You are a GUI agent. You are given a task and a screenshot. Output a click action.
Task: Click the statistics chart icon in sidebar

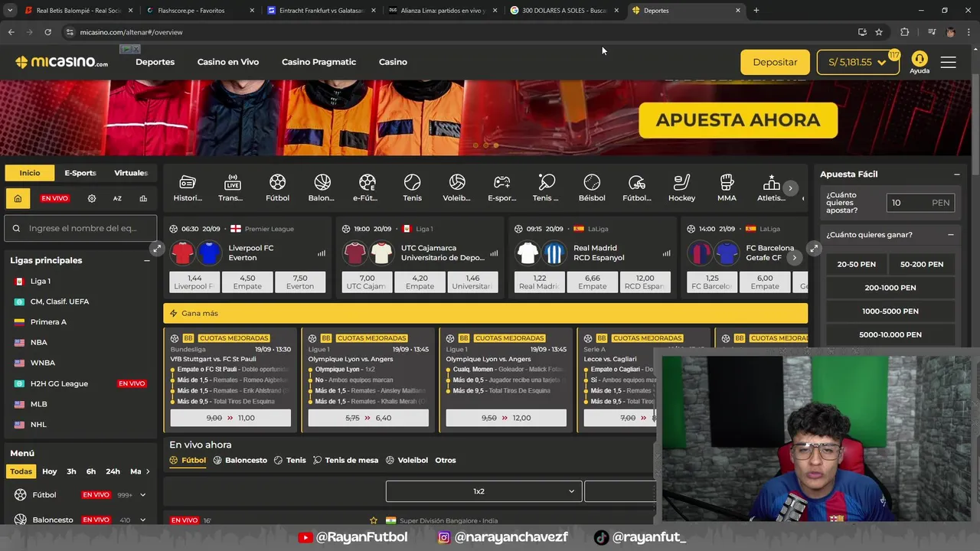coord(143,198)
